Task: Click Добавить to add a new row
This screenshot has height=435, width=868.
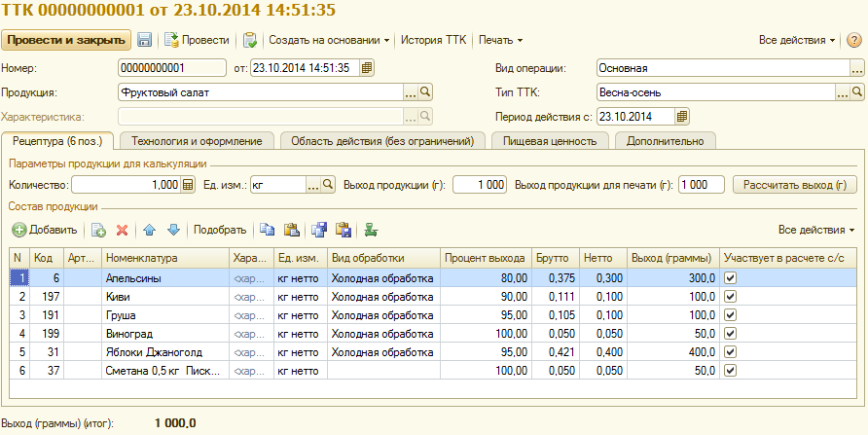Action: point(45,230)
